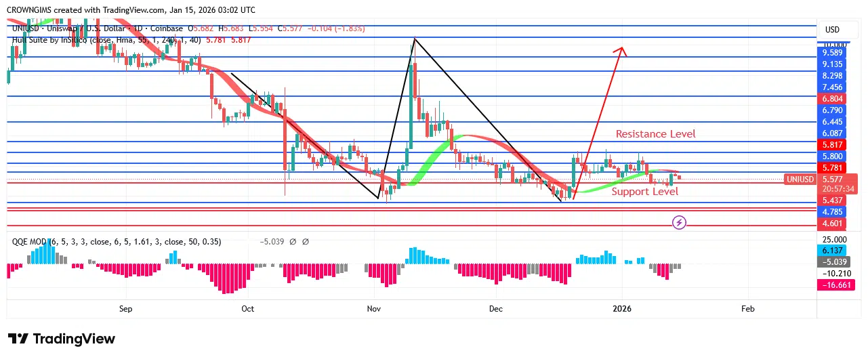868x359 pixels.
Task: Click the Nov date label on time axis
Action: [373, 309]
